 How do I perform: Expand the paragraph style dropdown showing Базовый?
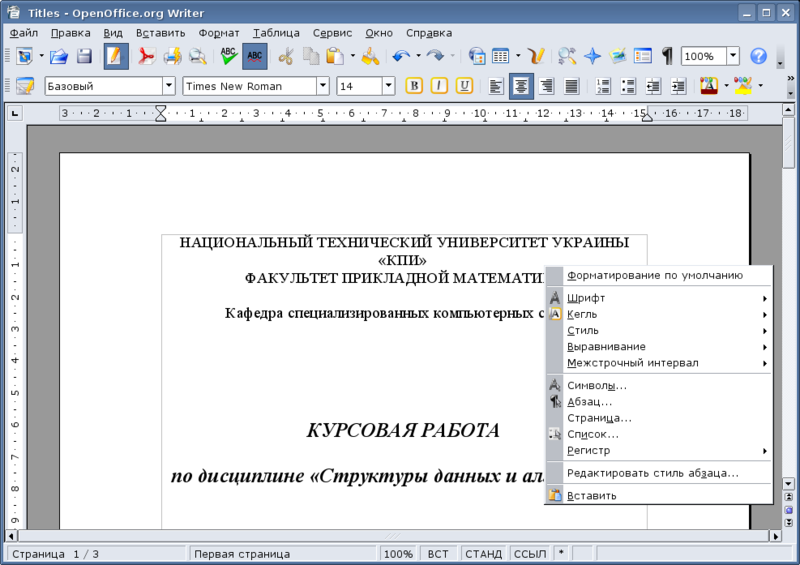[x=169, y=86]
